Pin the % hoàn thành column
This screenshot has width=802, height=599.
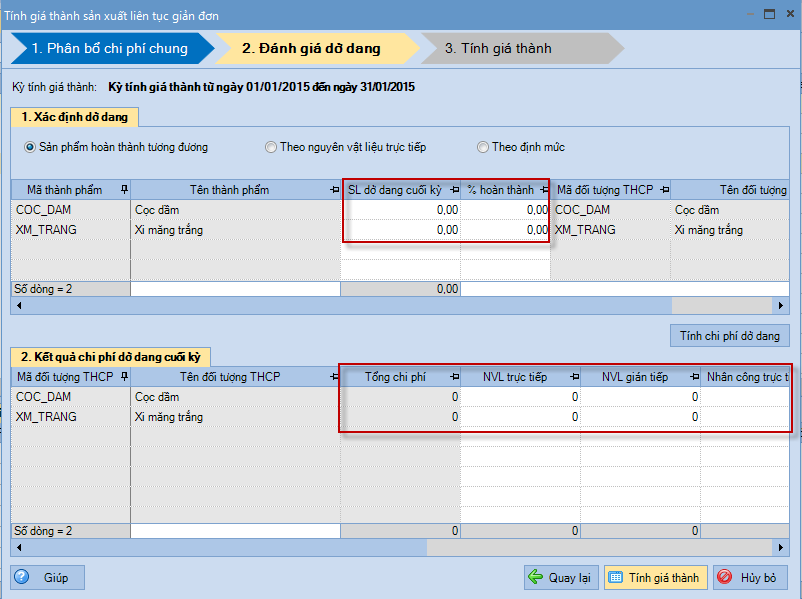click(x=544, y=190)
